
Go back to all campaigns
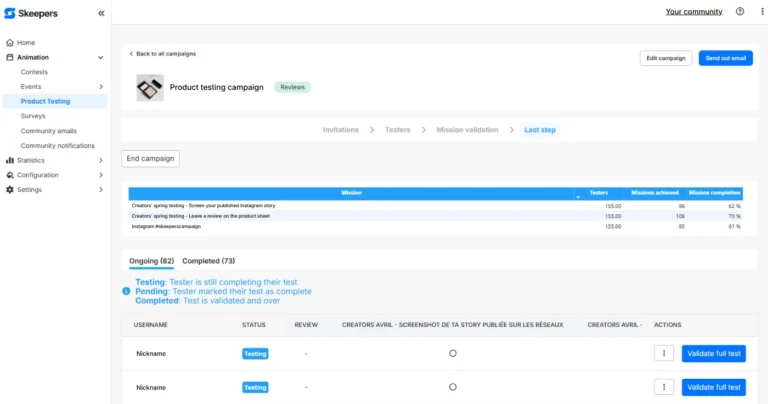click(163, 54)
